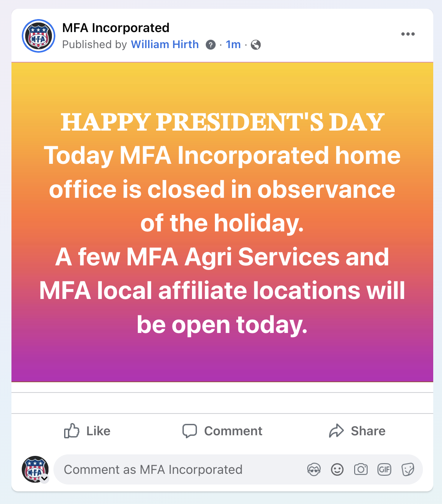Click the 1m post timestamp

point(233,45)
